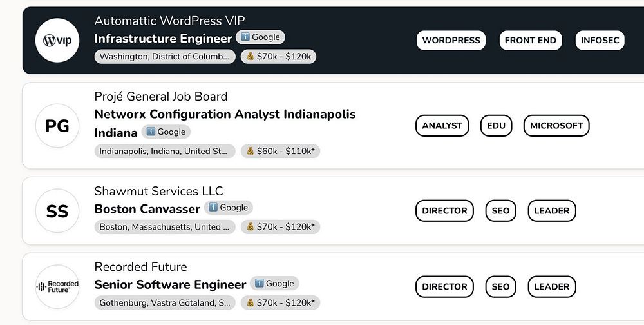
Task: Open the Infrastructure Engineer job listing
Action: pos(163,39)
